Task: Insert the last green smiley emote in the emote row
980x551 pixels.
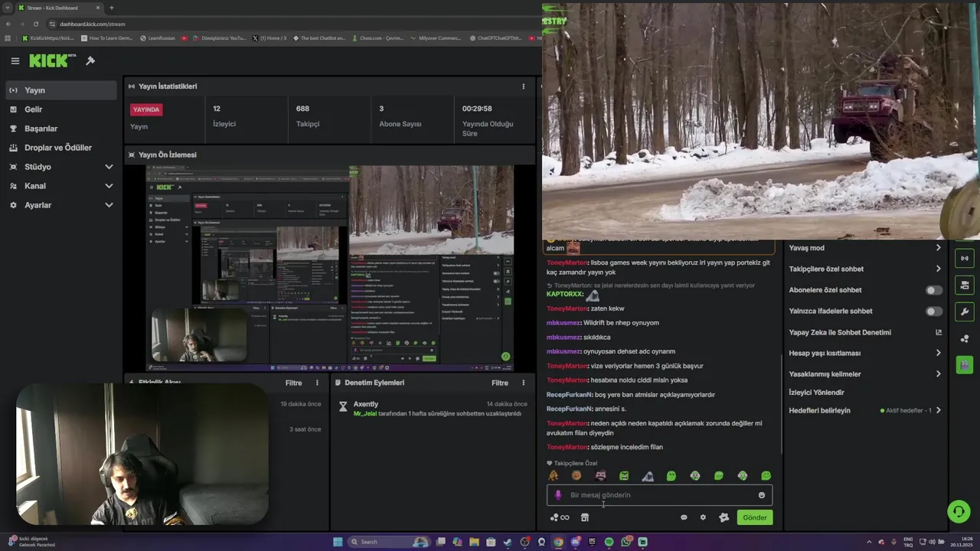Action: click(x=766, y=476)
